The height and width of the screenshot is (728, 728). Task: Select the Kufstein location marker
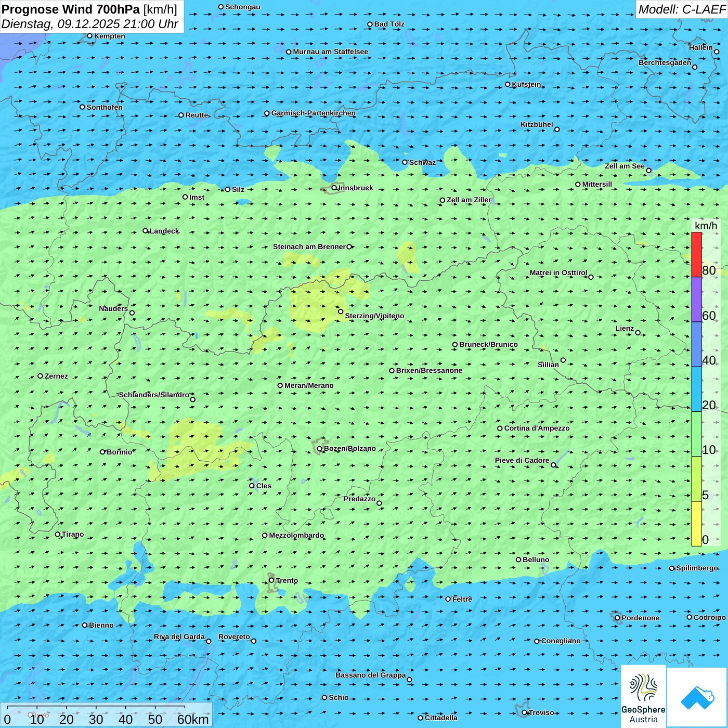pyautogui.click(x=508, y=84)
